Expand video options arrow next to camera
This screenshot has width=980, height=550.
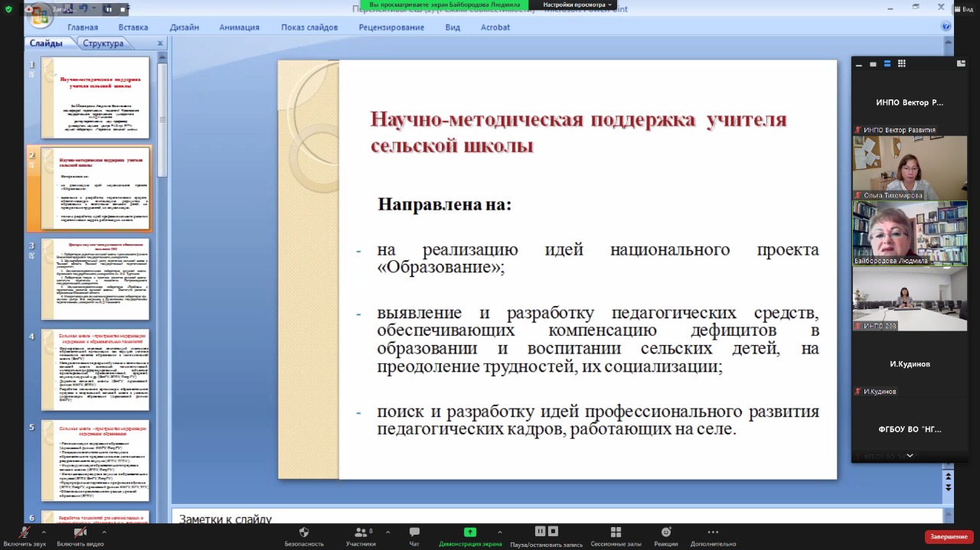pyautogui.click(x=103, y=531)
